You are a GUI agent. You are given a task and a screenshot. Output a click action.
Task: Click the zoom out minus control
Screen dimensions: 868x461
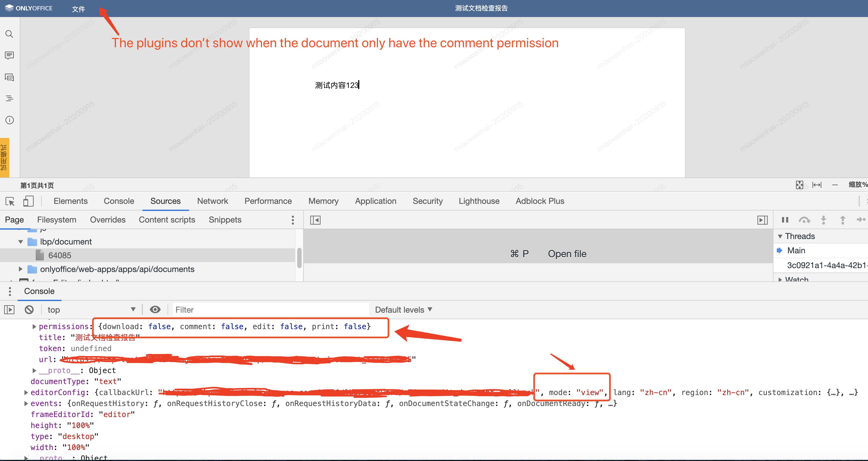(835, 185)
